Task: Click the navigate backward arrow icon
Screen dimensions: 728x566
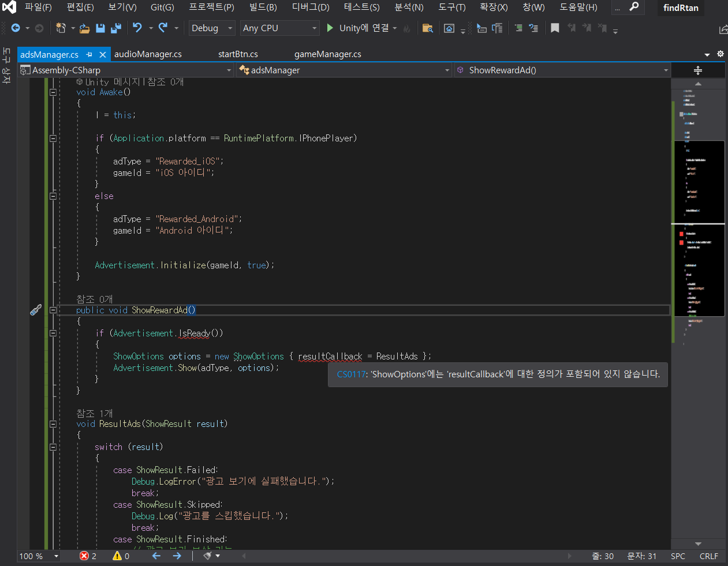Action: 16,28
